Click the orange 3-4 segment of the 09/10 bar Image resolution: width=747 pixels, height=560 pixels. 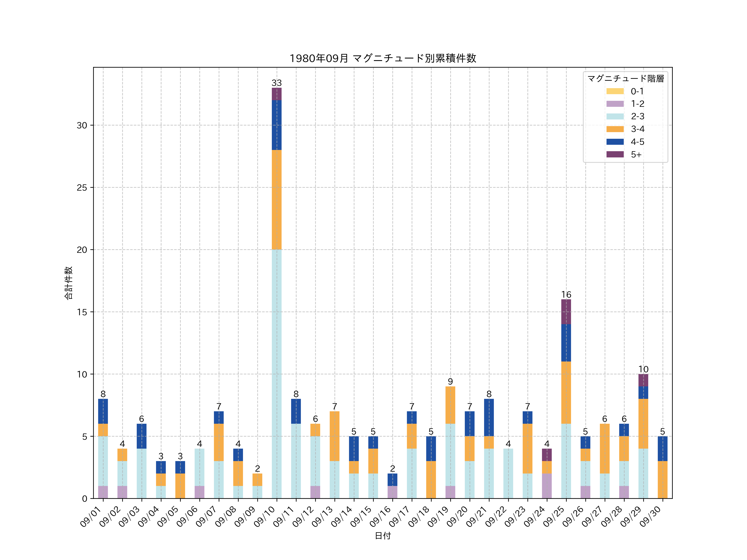click(277, 200)
